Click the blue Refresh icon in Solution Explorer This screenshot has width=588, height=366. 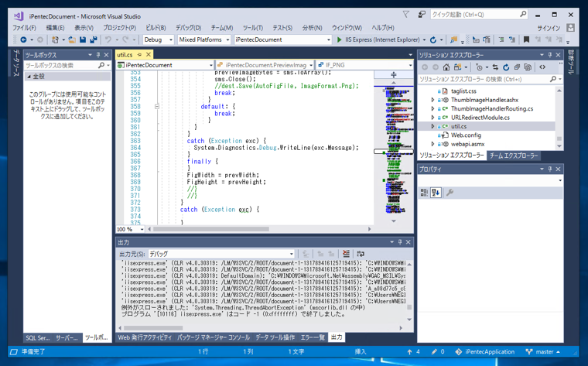pos(506,67)
